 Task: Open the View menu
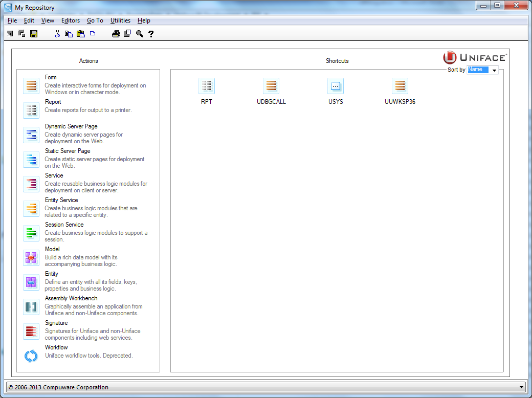(x=48, y=20)
